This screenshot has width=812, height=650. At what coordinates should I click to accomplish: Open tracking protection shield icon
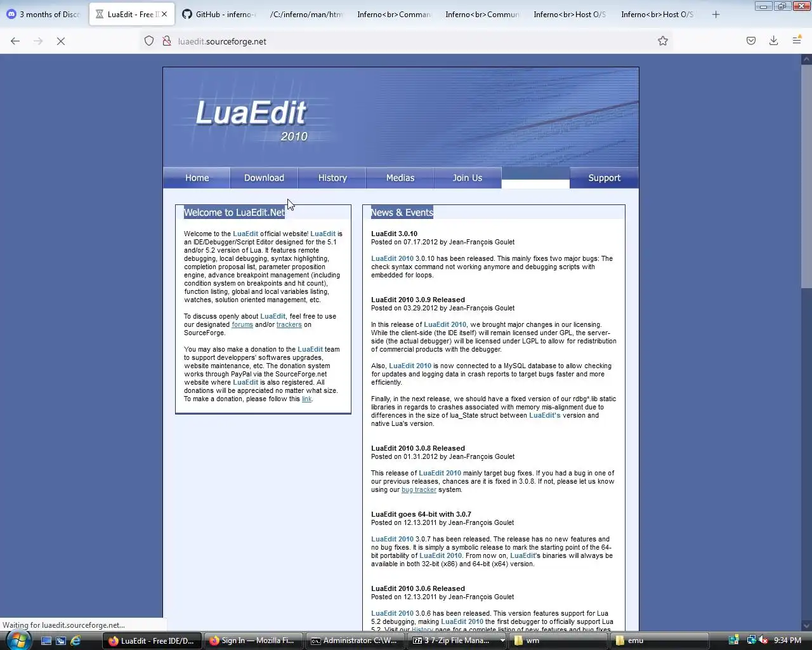pyautogui.click(x=149, y=41)
